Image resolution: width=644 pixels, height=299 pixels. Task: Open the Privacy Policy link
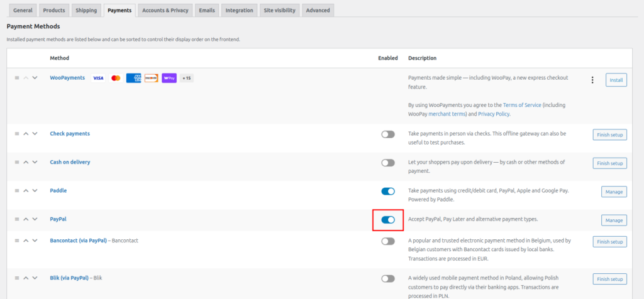point(493,114)
